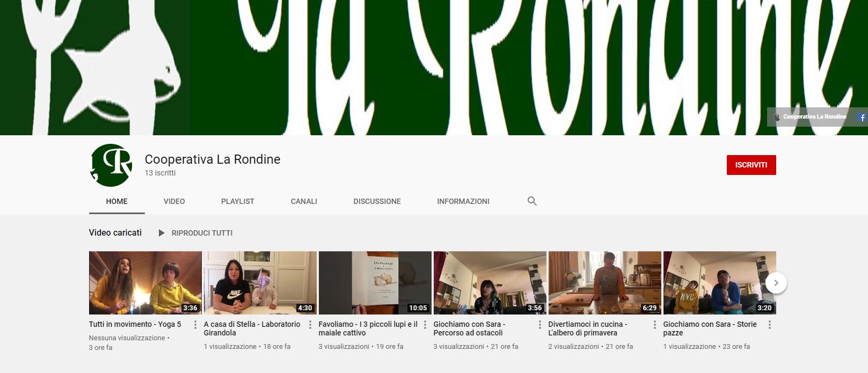Play the Storie pazze thumbnail

click(x=720, y=283)
